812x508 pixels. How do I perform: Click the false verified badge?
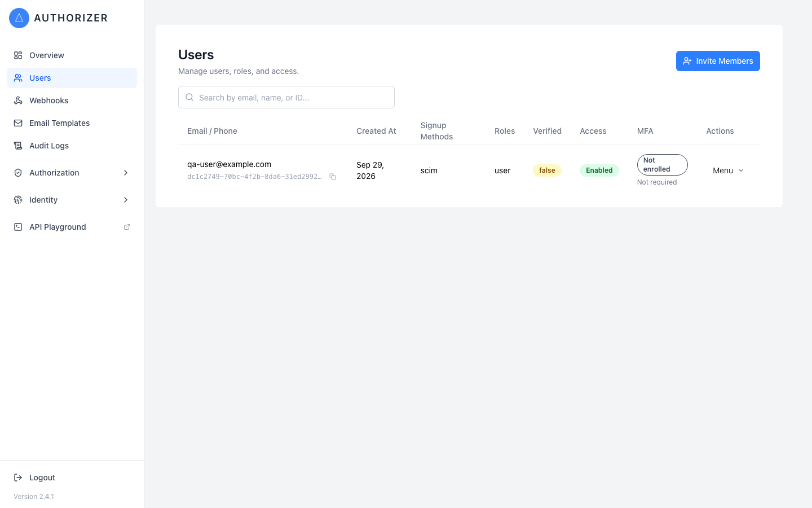coord(547,170)
